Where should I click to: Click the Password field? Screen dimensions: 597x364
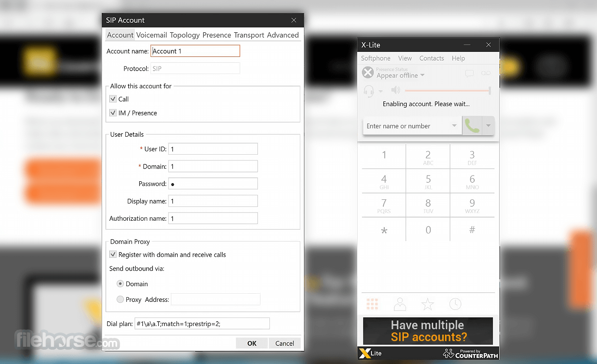click(213, 184)
